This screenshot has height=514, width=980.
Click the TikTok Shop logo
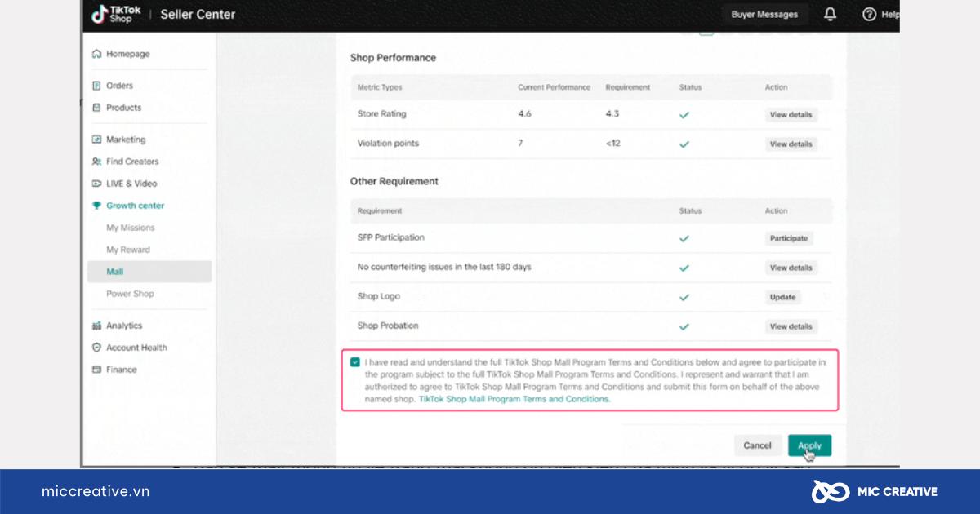[x=116, y=14]
